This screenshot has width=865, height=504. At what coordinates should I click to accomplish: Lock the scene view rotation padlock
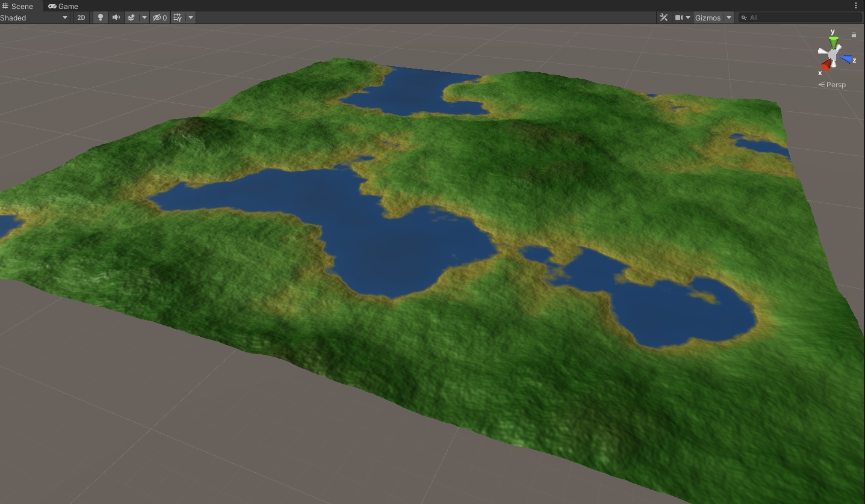pyautogui.click(x=854, y=35)
